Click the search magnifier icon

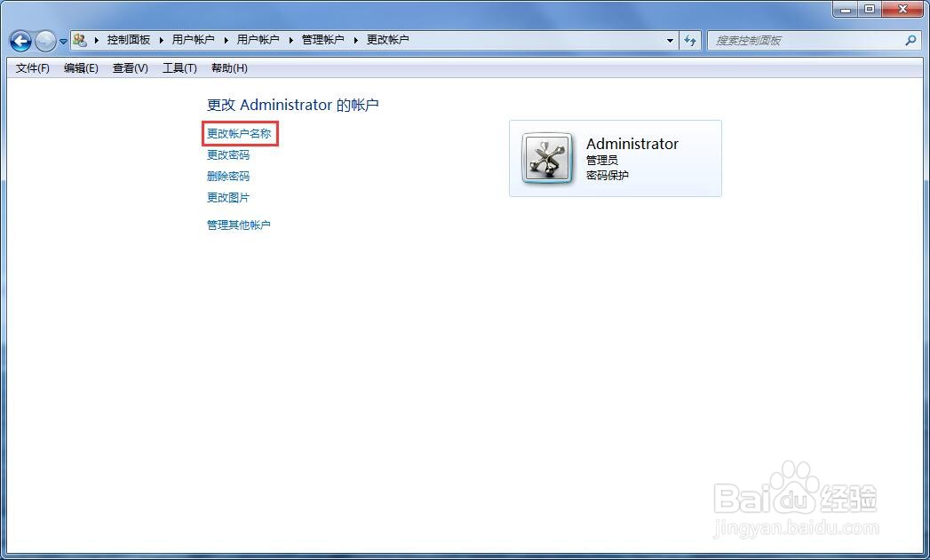pos(911,40)
